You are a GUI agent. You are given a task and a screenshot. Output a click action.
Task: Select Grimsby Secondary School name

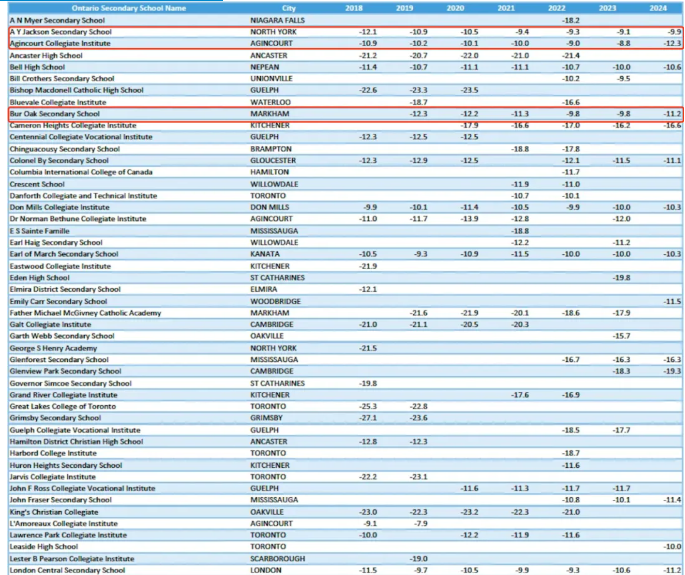click(x=55, y=418)
